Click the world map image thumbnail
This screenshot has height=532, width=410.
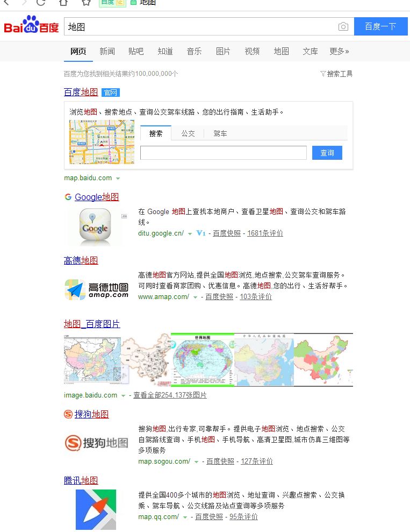point(203,359)
